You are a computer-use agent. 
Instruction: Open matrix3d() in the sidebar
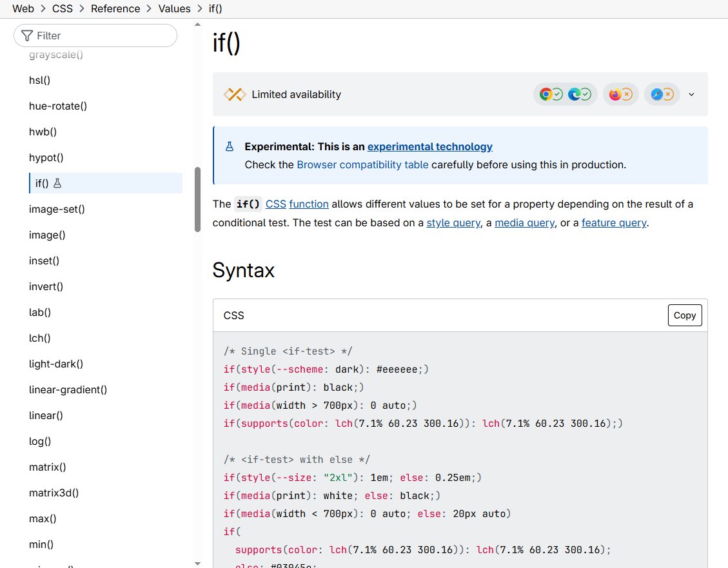pos(54,493)
